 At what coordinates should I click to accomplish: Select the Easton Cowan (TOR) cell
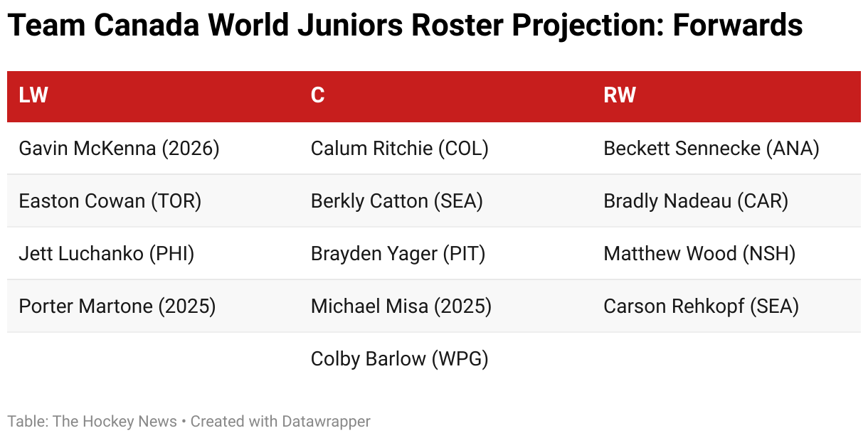[110, 201]
